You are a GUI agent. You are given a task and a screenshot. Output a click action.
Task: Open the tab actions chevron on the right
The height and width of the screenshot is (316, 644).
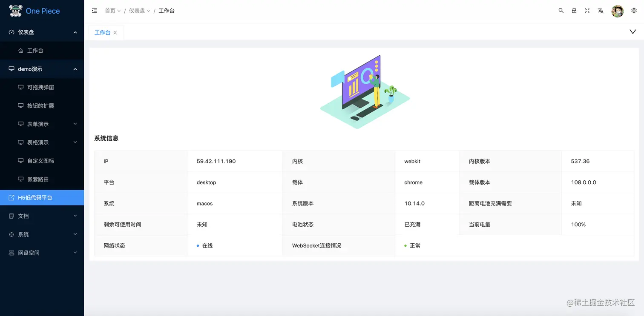click(632, 31)
